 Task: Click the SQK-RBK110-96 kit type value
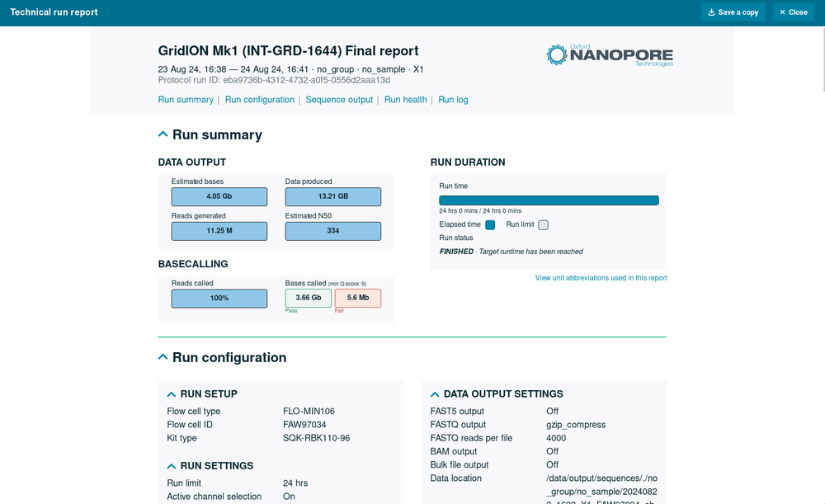(x=316, y=438)
